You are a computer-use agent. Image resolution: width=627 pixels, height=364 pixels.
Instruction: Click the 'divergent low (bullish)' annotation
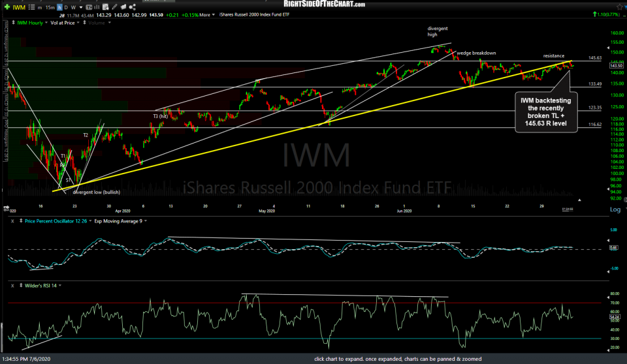click(x=97, y=192)
